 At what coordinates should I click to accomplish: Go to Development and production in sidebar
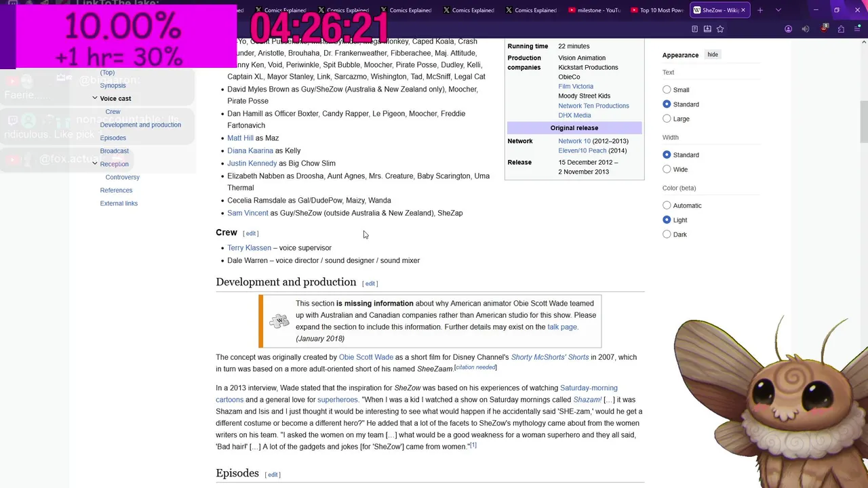click(x=140, y=125)
